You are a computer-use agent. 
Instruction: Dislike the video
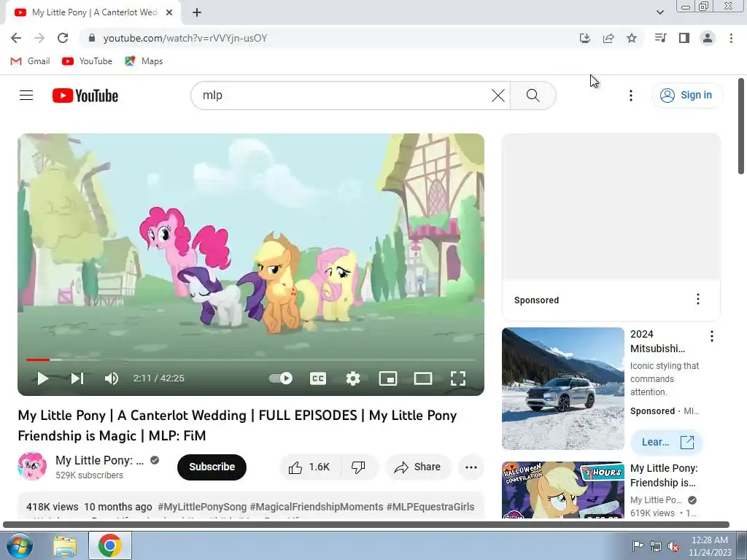359,467
